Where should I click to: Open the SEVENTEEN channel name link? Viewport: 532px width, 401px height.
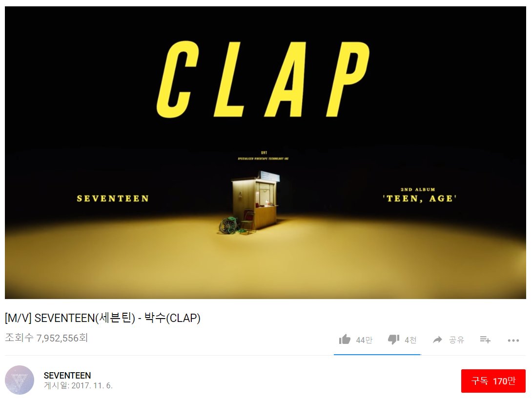(x=67, y=375)
